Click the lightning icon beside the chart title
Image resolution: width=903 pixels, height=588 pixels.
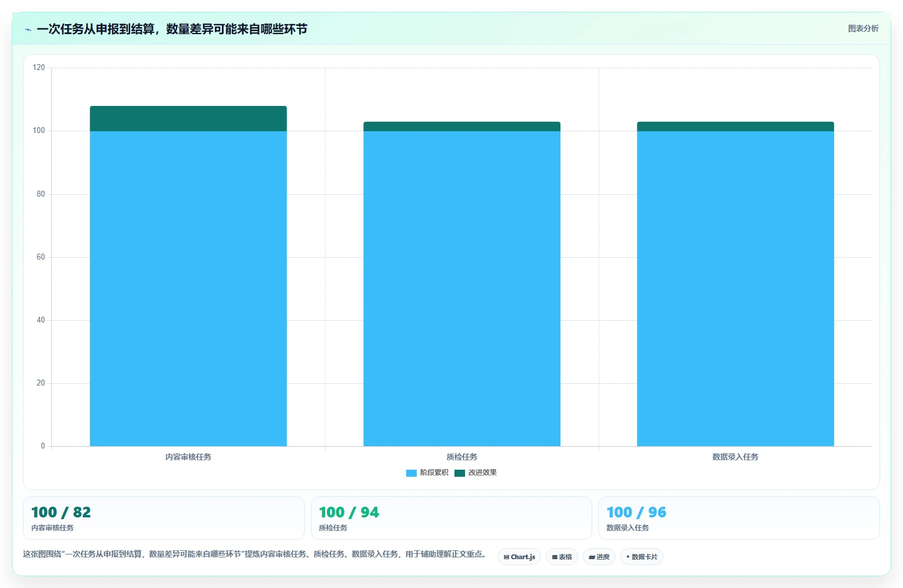point(28,29)
